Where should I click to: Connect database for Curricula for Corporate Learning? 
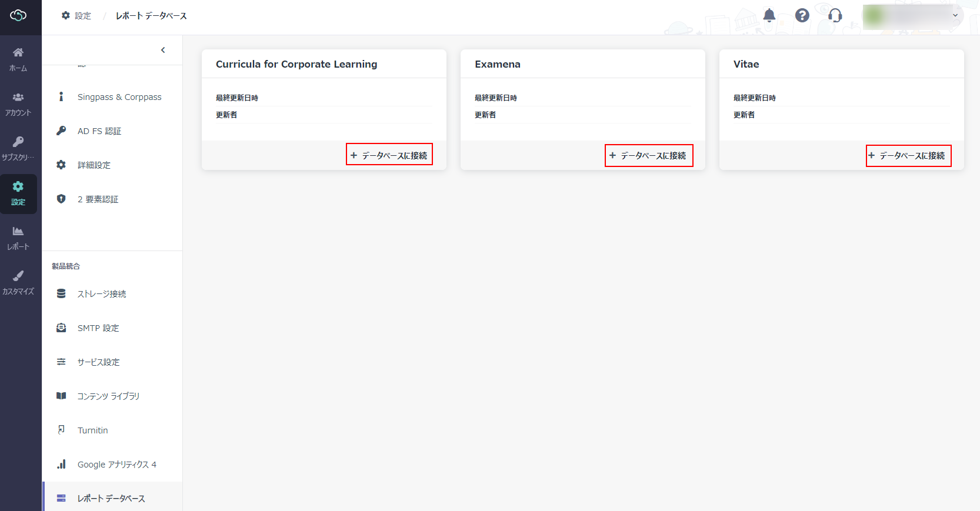[389, 155]
